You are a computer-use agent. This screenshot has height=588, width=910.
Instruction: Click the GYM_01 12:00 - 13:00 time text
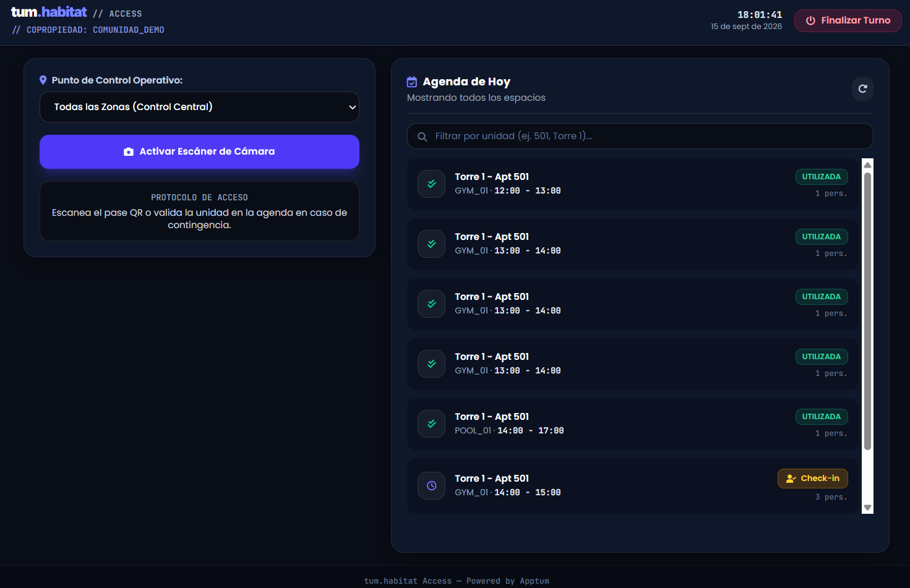tap(508, 191)
